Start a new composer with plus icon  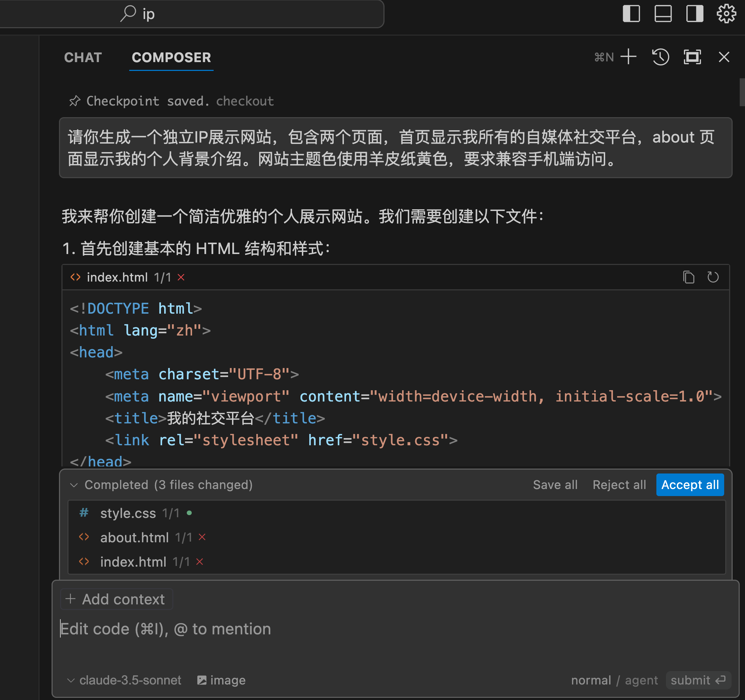point(628,57)
